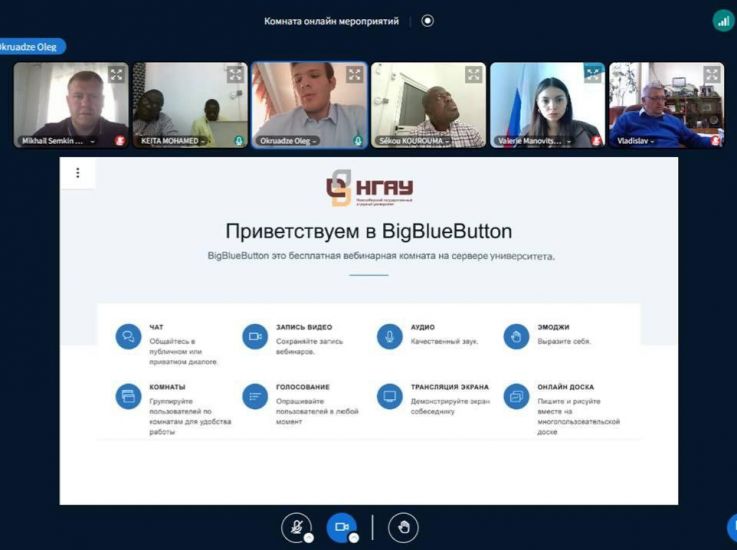Toggle the raise hand button

(403, 527)
